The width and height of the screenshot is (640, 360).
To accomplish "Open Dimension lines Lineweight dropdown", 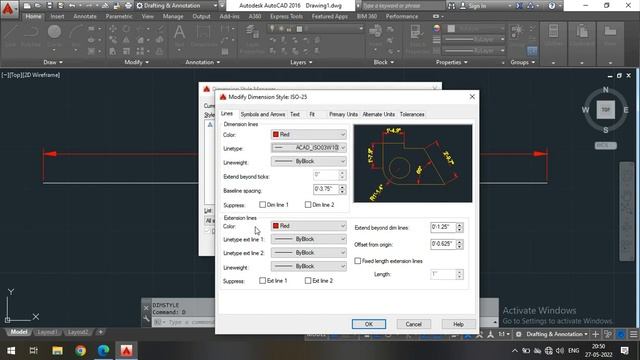I will tap(309, 162).
